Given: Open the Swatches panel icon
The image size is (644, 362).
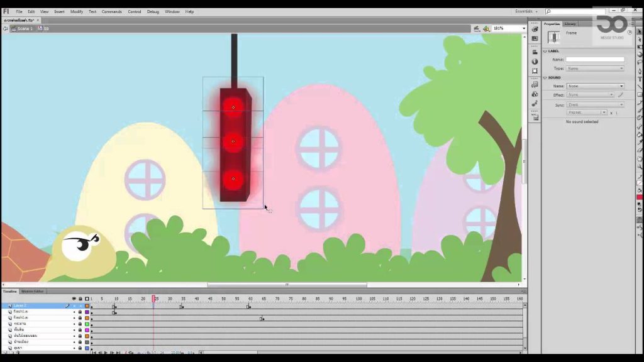Looking at the screenshot, I should 535,38.
